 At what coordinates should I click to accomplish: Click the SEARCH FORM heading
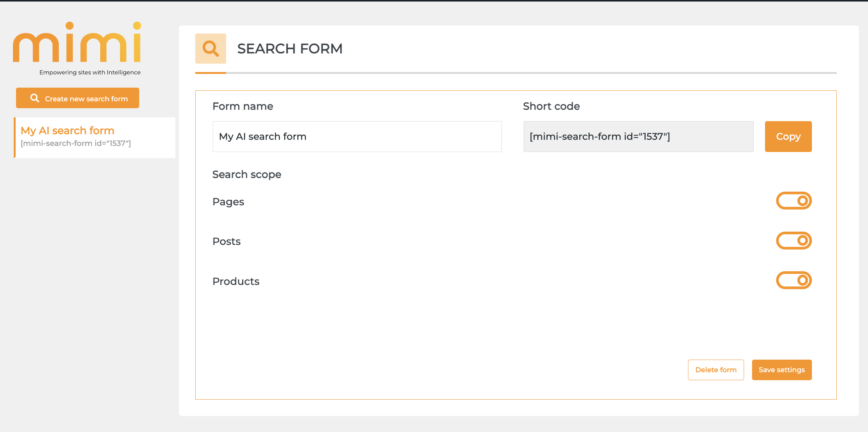point(289,49)
